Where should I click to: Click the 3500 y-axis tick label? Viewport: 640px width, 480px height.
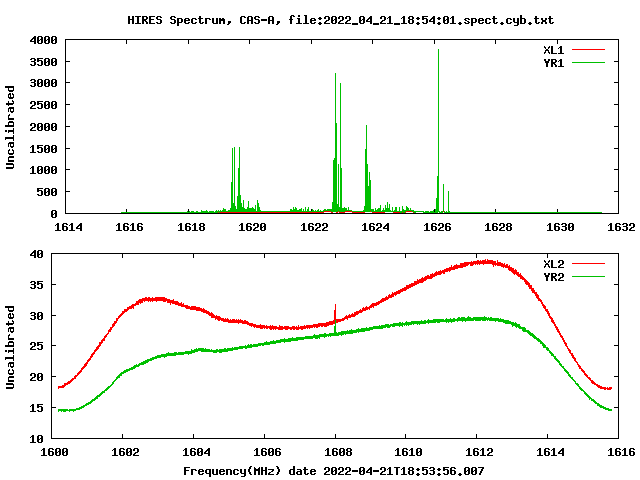43,62
